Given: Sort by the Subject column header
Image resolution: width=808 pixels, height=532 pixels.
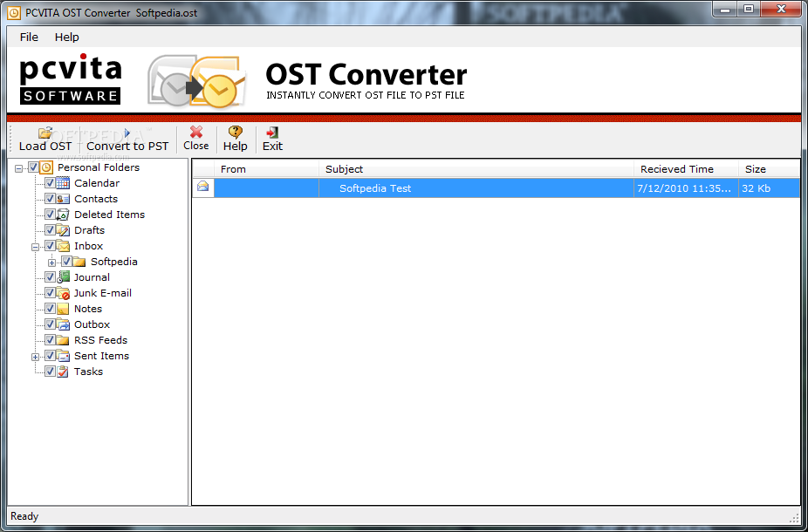Looking at the screenshot, I should [x=476, y=169].
